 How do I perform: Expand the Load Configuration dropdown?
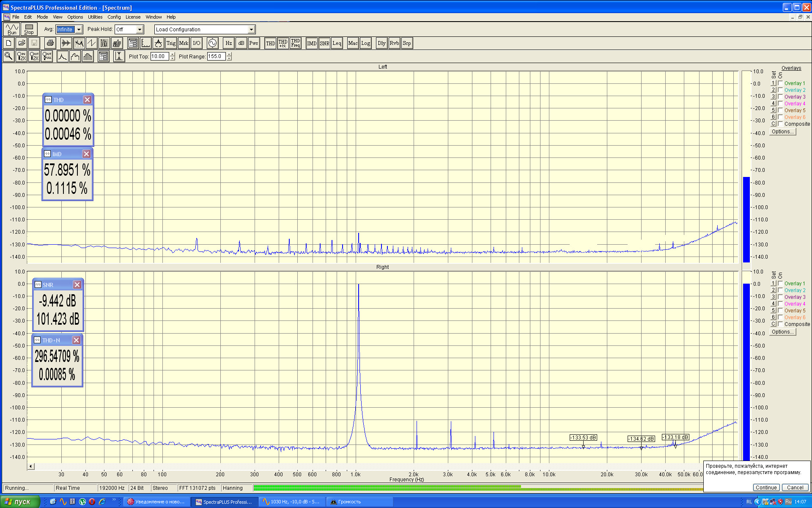pos(251,30)
